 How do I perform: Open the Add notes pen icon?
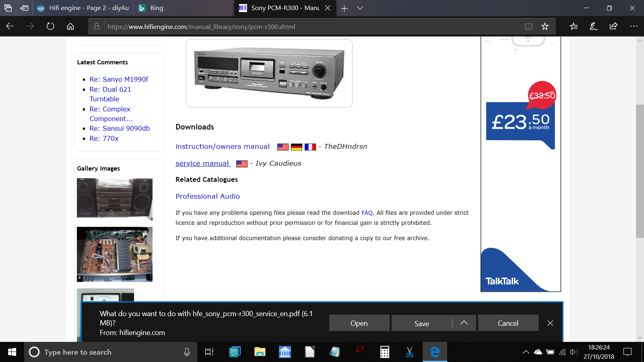tap(594, 27)
